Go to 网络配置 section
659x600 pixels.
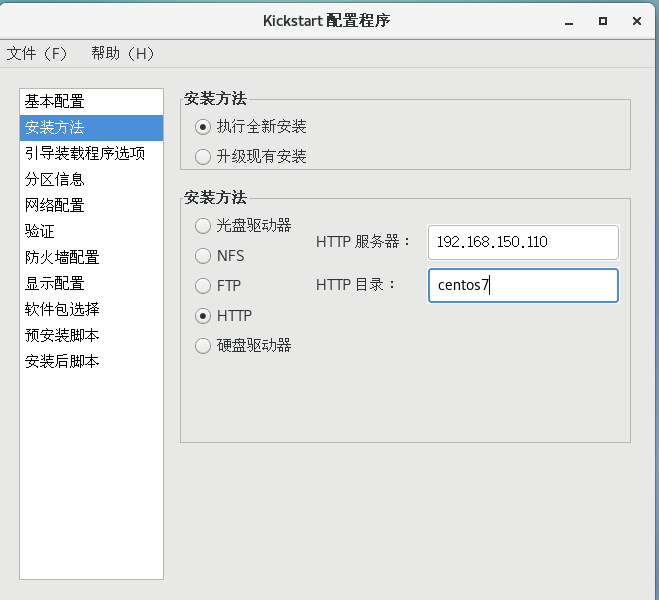tap(91, 205)
